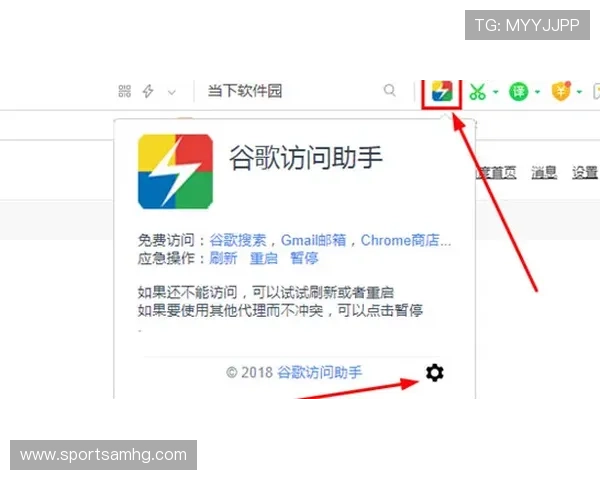The image size is (600, 480).
Task: Open the 谷歌搜索 link
Action: (x=238, y=240)
